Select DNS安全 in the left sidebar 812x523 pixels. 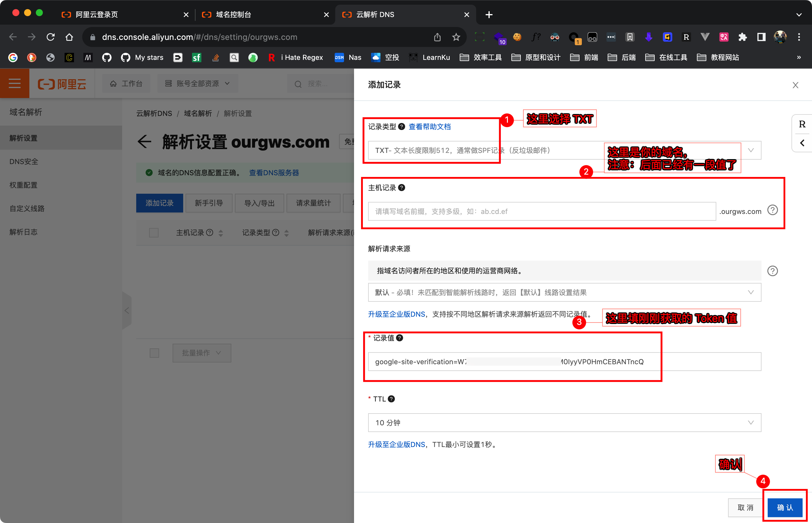pos(24,162)
